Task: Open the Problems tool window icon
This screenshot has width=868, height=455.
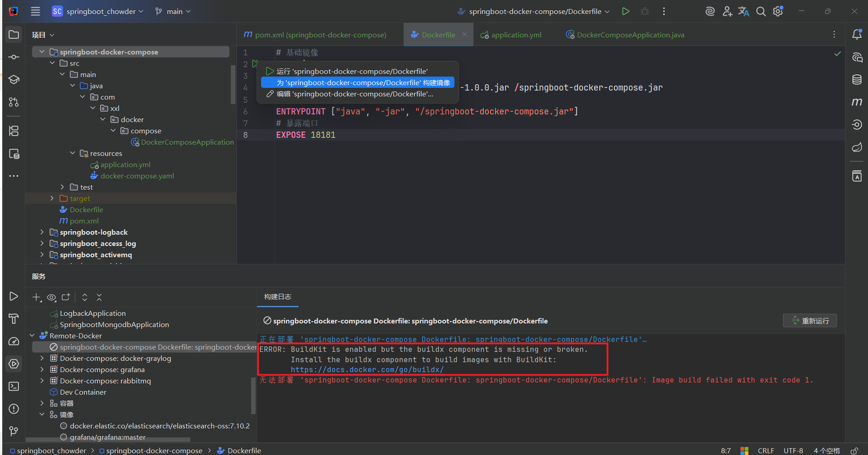Action: pos(14,409)
